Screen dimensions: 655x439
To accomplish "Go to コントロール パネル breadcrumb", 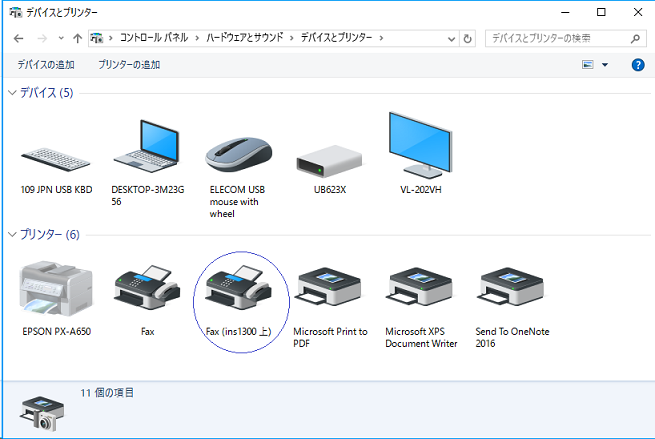I will click(154, 38).
